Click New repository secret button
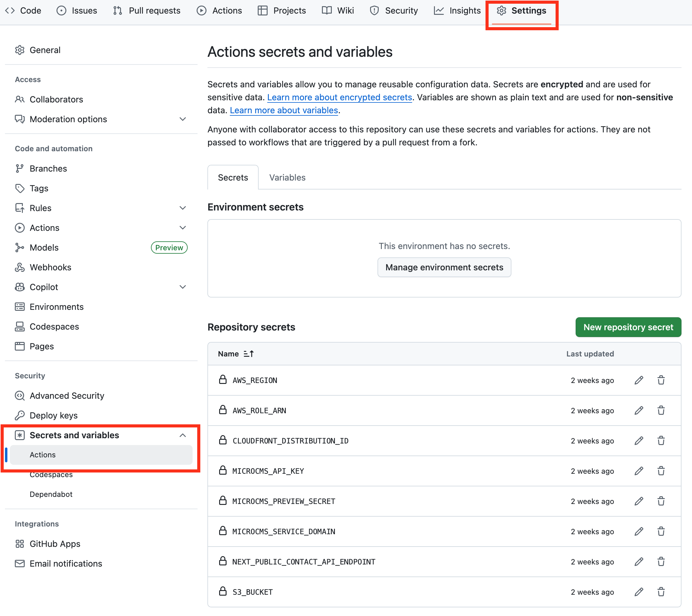 click(628, 327)
